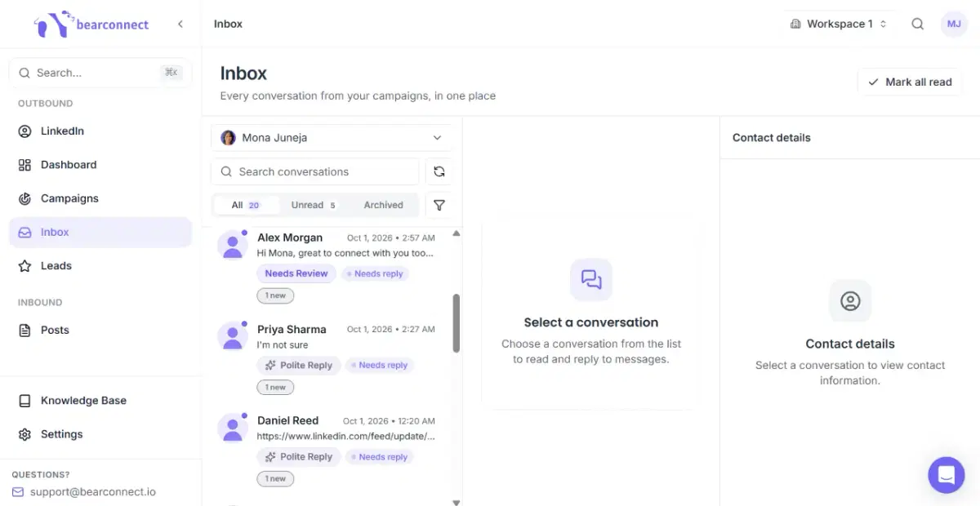Image resolution: width=980 pixels, height=506 pixels.
Task: Click Priya Sharma's Polite Reply tag
Action: pos(298,366)
